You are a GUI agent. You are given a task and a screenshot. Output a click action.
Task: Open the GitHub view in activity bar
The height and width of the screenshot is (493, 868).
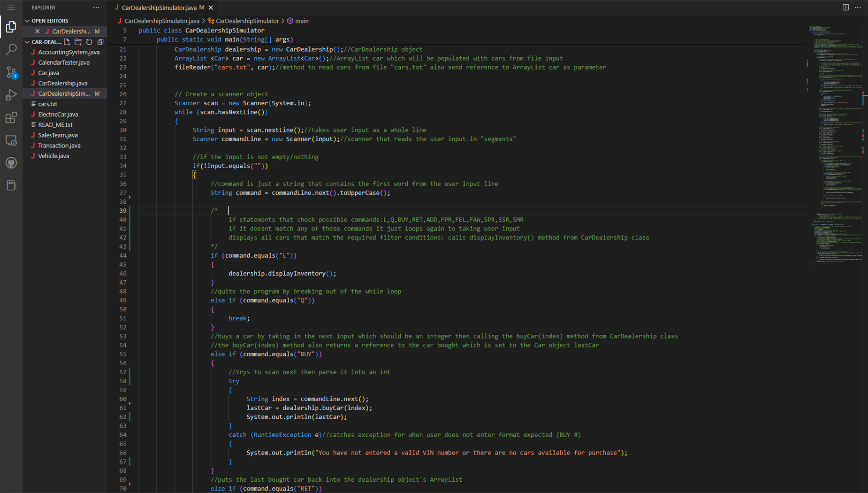[x=11, y=163]
